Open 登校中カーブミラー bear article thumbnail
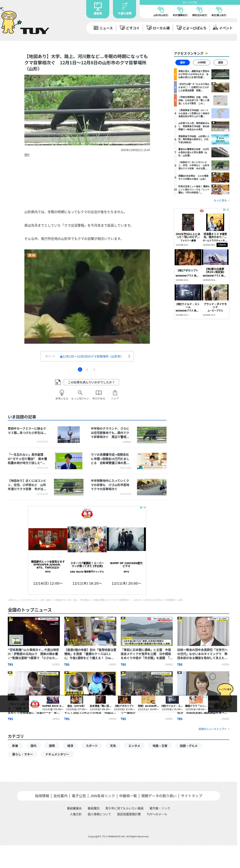Image resolution: width=240 pixels, height=868 pixels. (69, 435)
